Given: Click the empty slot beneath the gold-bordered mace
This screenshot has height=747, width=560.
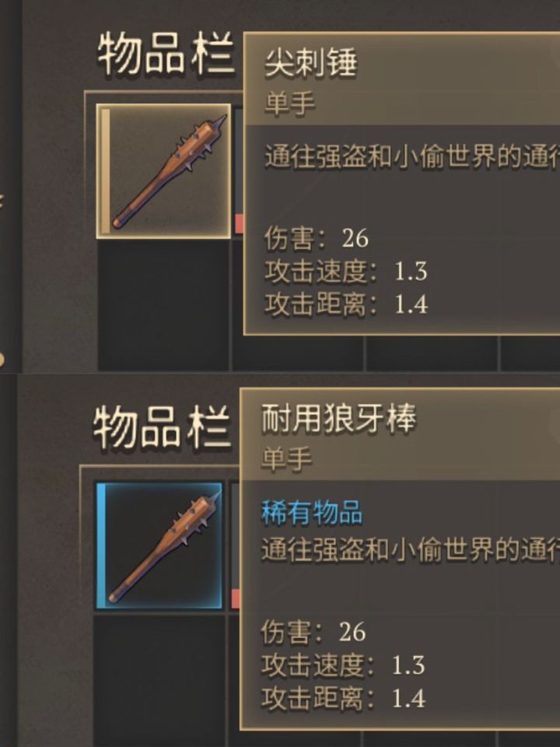Looking at the screenshot, I should coord(163,305).
